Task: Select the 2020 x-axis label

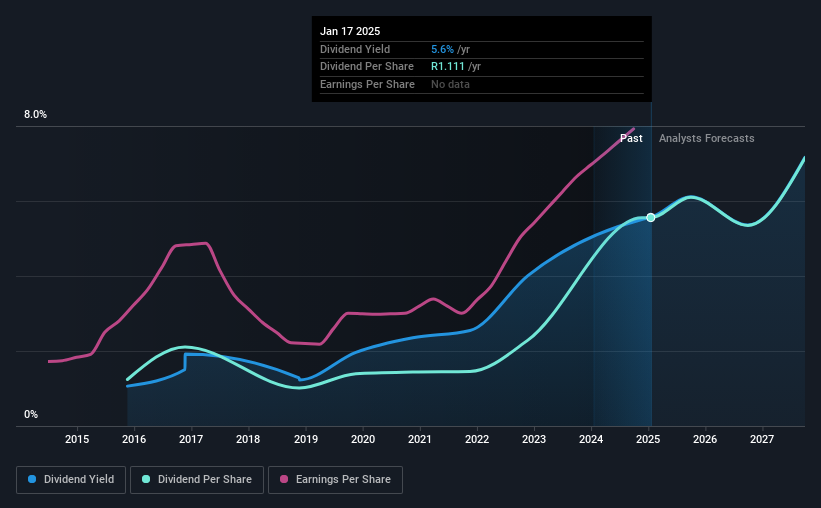Action: tap(363, 439)
